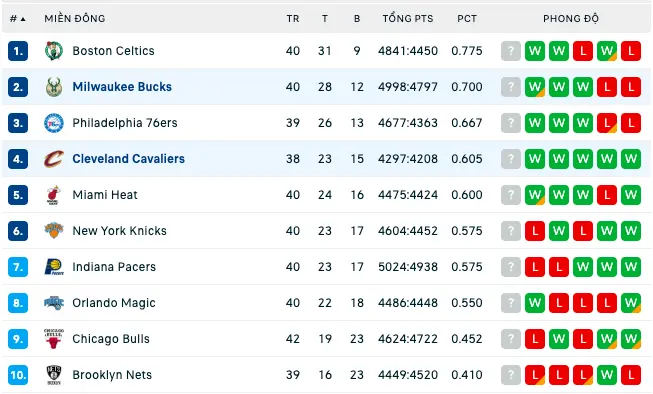This screenshot has height=394, width=653.
Task: Click the Orlando Magic logo
Action: point(54,303)
